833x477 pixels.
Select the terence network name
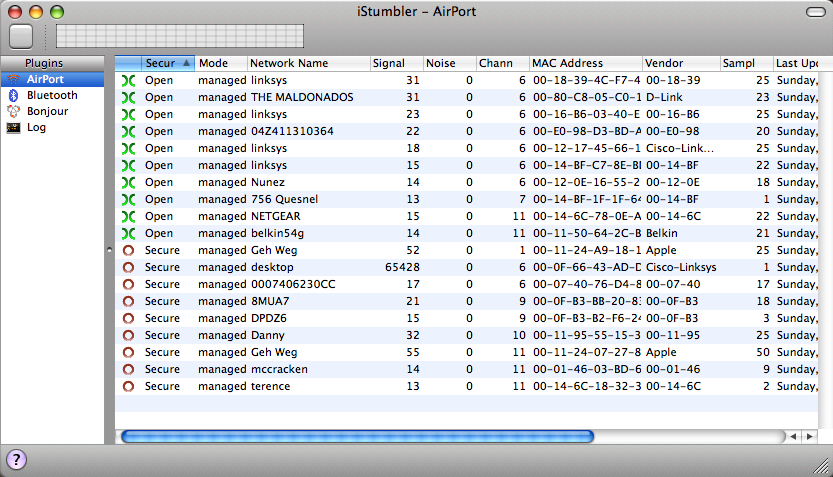coord(270,386)
